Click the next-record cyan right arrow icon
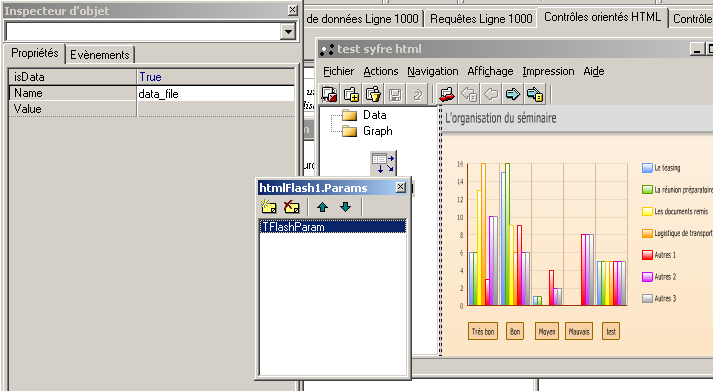 pos(512,94)
